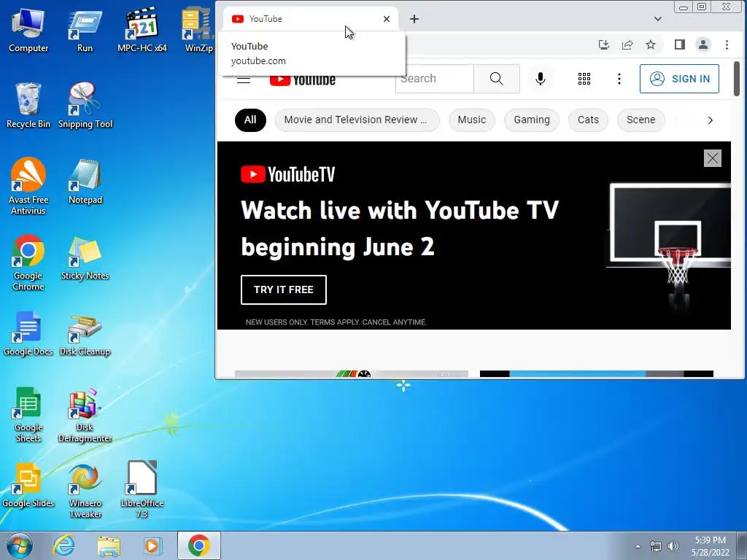Image resolution: width=747 pixels, height=560 pixels.
Task: Click the volume icon in system tray
Action: tap(673, 546)
